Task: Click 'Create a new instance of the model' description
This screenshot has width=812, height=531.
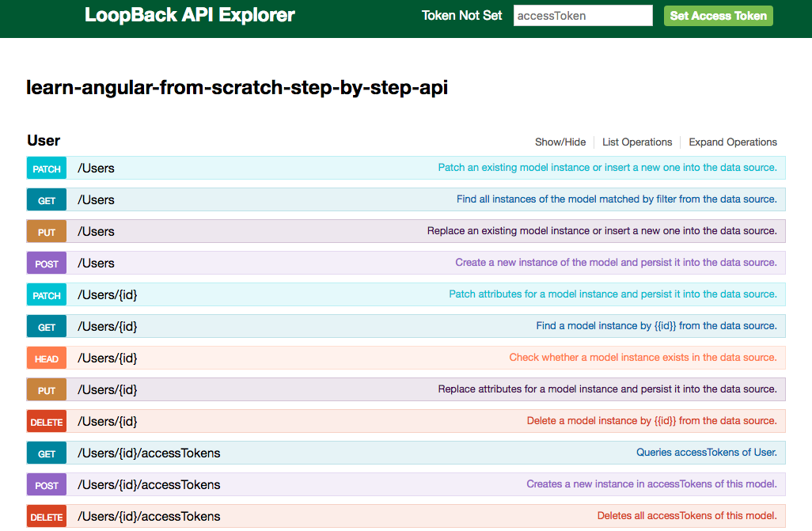Action: pos(617,262)
